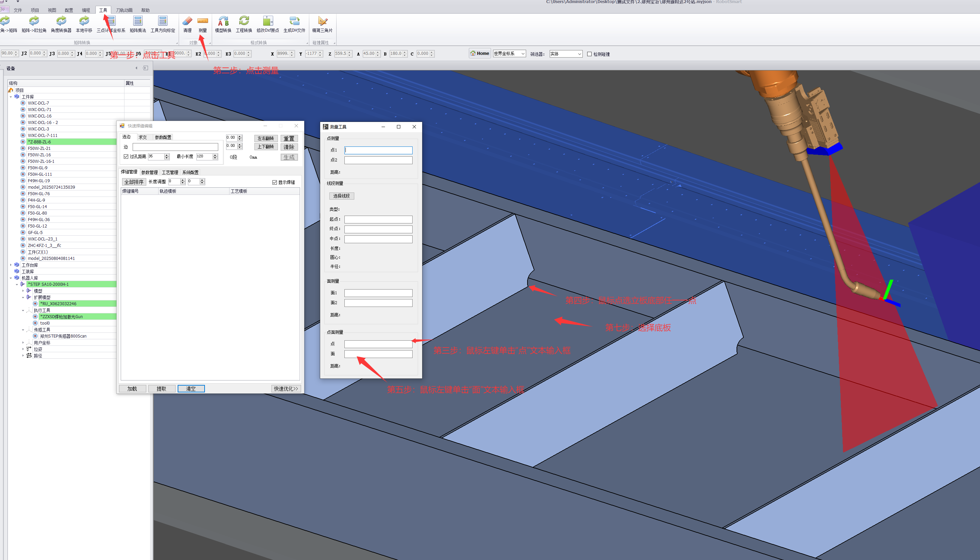Open 模型转换 model conversion tool
Image resolution: width=980 pixels, height=560 pixels.
click(223, 21)
